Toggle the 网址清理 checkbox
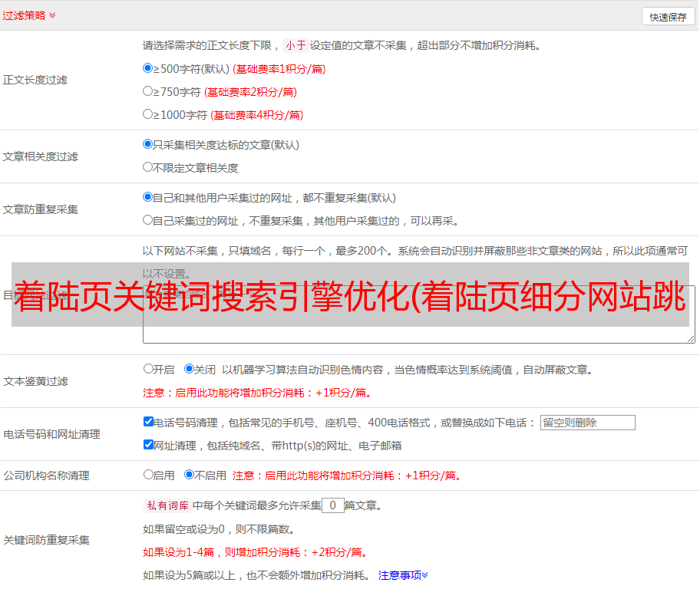Viewport: 700px width, 589px height. (x=148, y=445)
